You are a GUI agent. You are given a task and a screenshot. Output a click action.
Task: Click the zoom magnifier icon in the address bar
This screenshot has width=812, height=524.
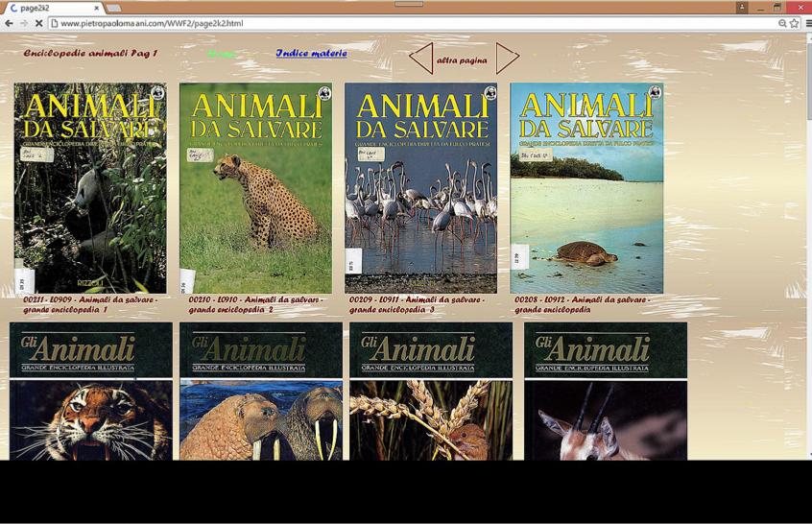(x=782, y=23)
